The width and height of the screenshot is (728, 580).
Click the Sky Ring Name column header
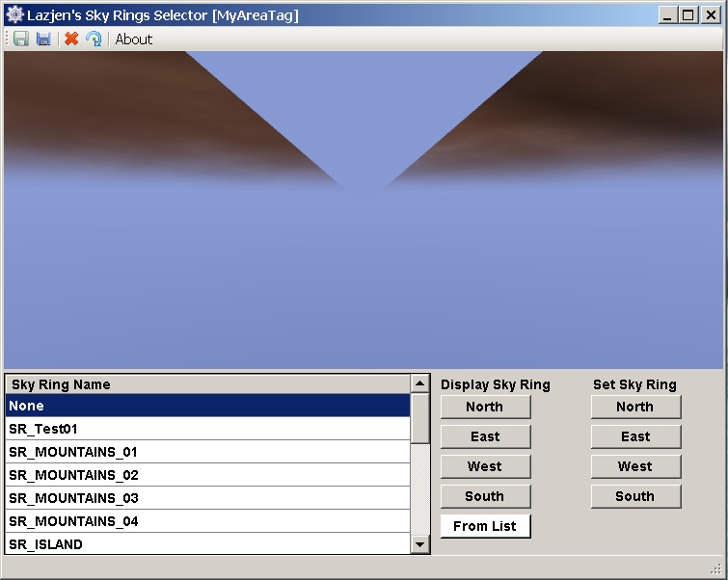207,384
